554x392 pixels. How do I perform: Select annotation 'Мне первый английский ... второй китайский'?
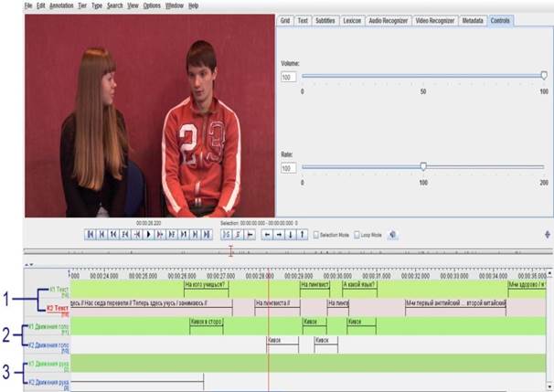click(x=455, y=307)
